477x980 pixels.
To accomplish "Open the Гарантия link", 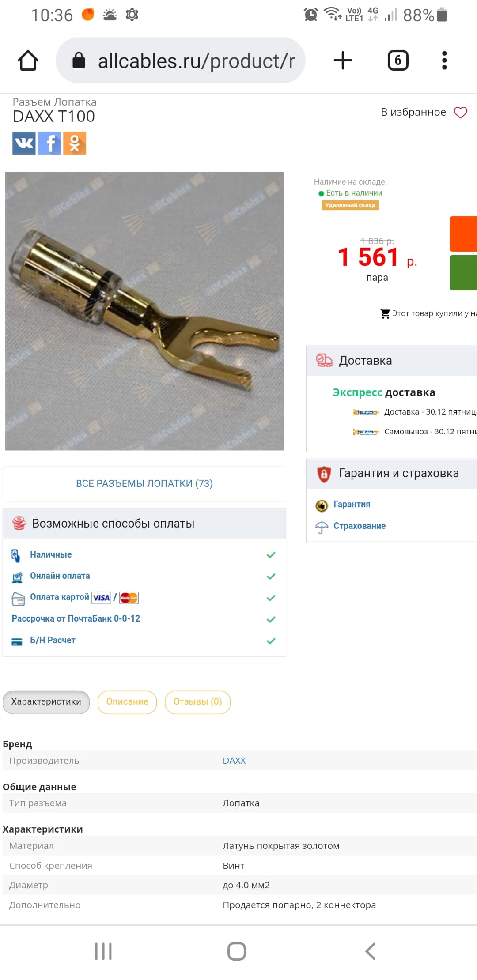I will [x=352, y=504].
